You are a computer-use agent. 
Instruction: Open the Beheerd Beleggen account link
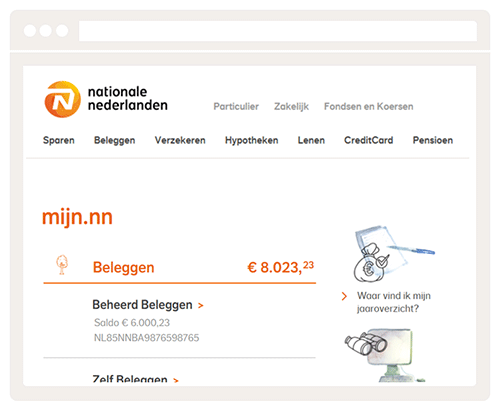(142, 305)
